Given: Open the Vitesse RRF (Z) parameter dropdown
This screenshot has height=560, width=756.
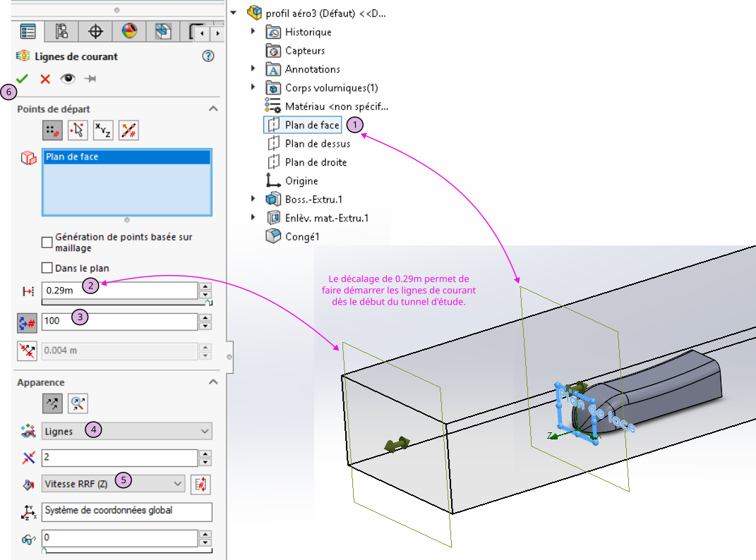Looking at the screenshot, I should pyautogui.click(x=114, y=484).
